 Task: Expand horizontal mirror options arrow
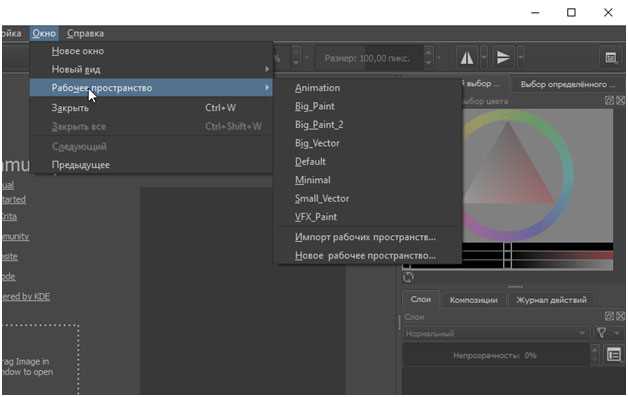[x=484, y=57]
